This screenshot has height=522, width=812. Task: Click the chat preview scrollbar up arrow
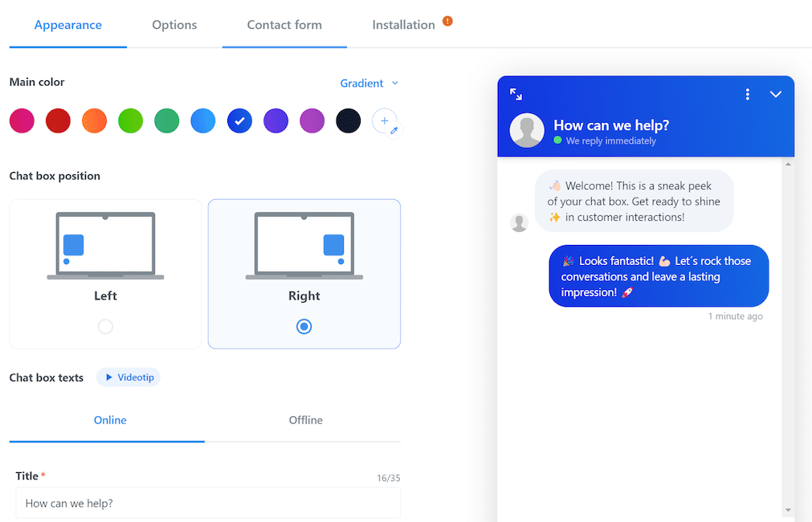[788, 164]
